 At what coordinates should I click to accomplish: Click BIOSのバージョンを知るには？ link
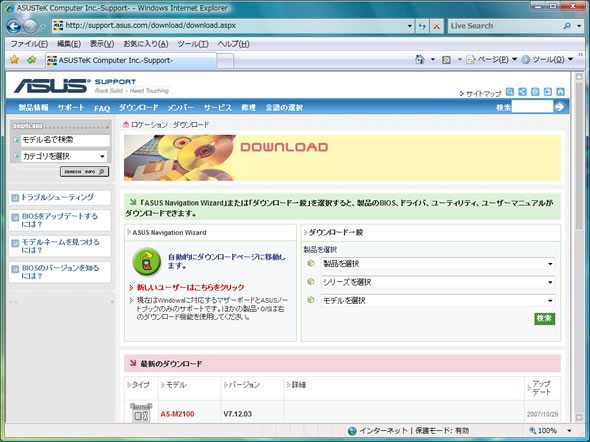[60, 272]
